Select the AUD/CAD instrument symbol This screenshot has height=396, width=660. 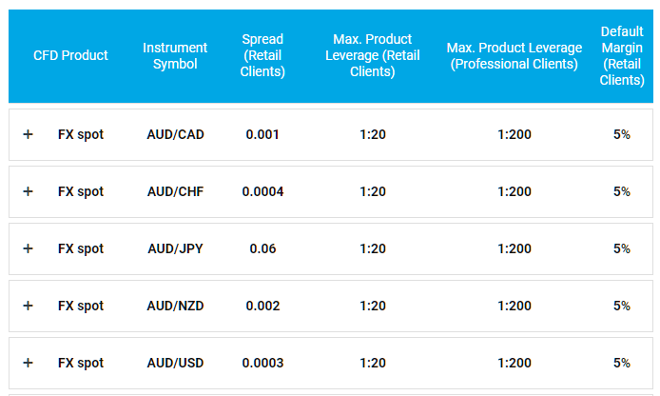[x=175, y=134]
